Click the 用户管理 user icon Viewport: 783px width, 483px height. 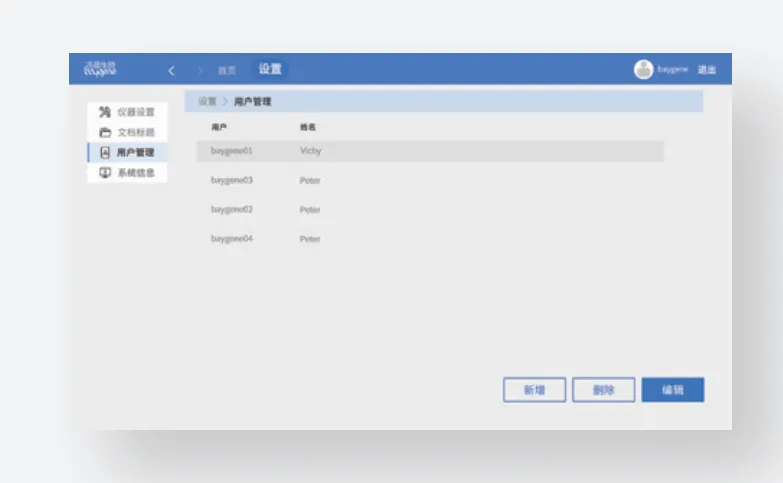(x=105, y=152)
